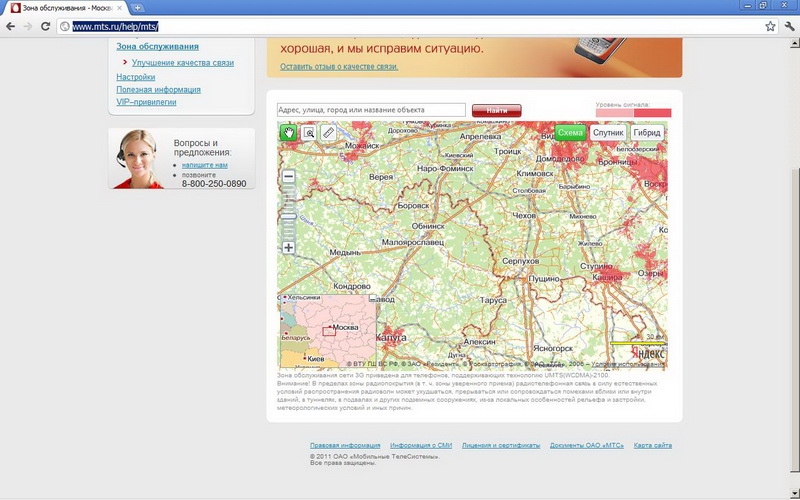
Task: Click the map zoom in plus button
Action: pyautogui.click(x=288, y=247)
